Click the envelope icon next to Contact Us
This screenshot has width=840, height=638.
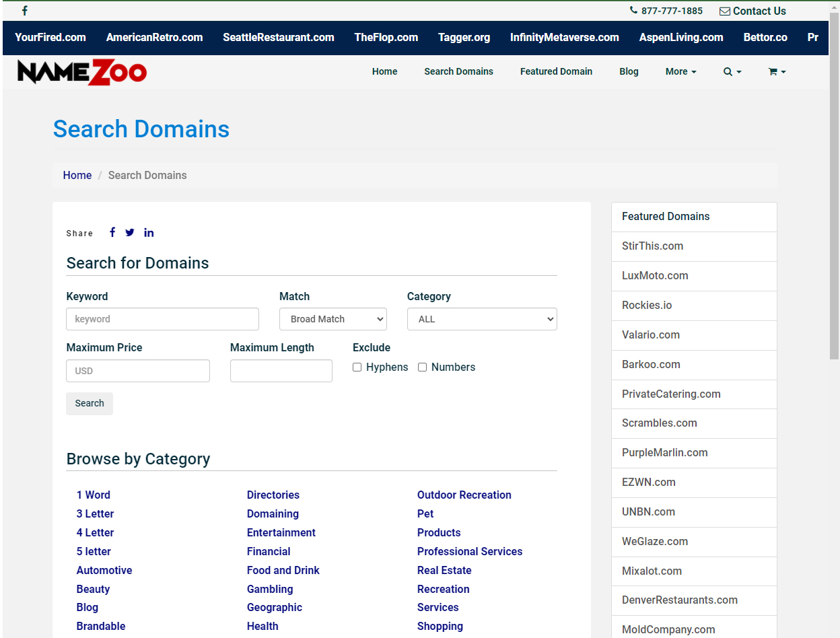(x=725, y=11)
